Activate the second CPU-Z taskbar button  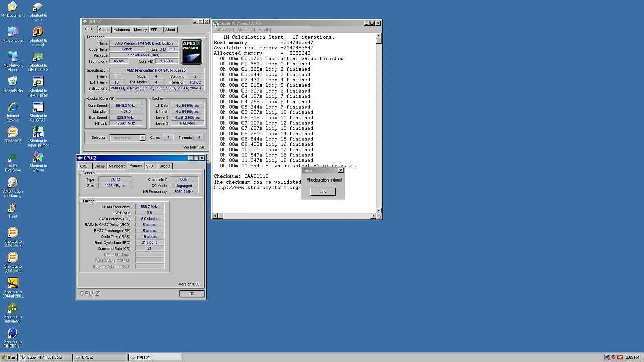[155, 357]
